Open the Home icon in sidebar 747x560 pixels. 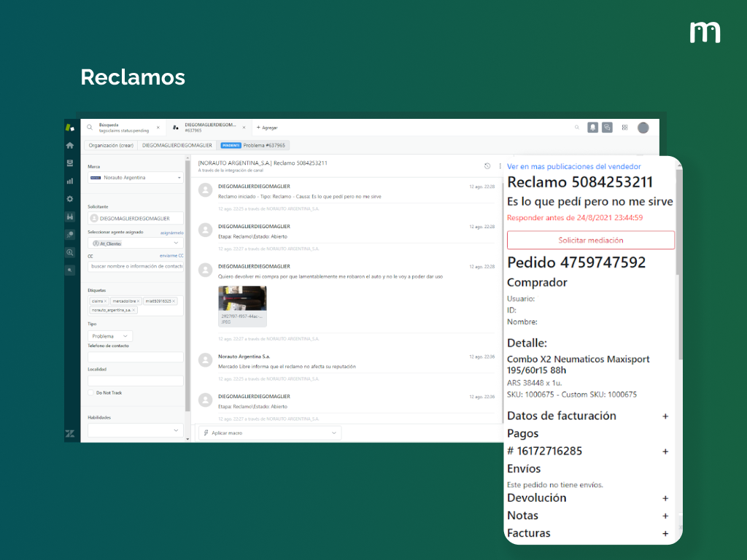(70, 145)
